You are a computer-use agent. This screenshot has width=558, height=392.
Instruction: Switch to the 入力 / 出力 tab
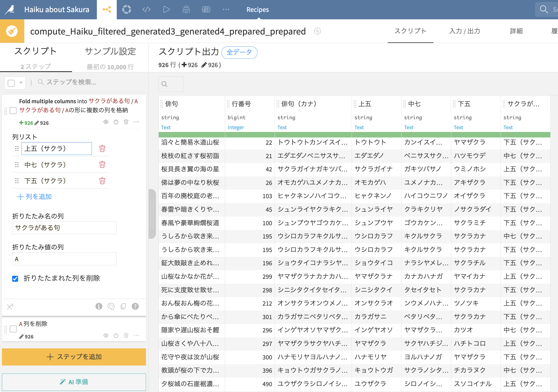pos(465,31)
